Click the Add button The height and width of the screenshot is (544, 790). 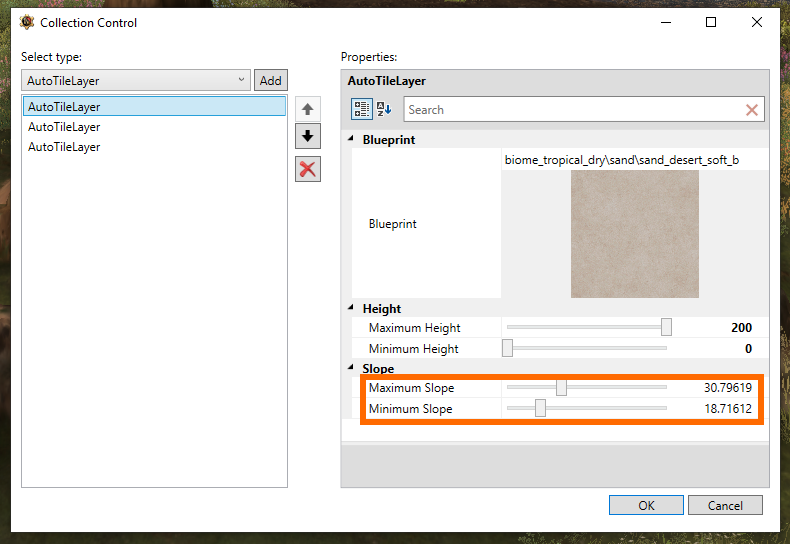point(271,80)
